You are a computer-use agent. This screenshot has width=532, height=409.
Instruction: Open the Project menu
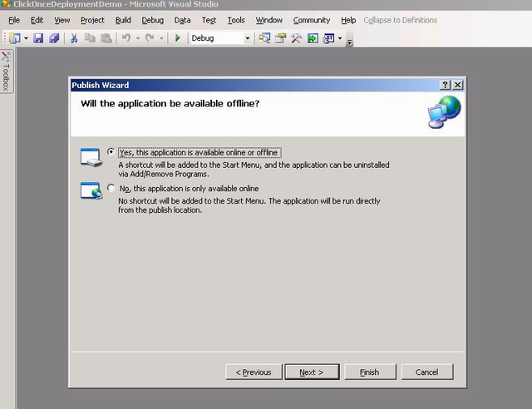92,20
